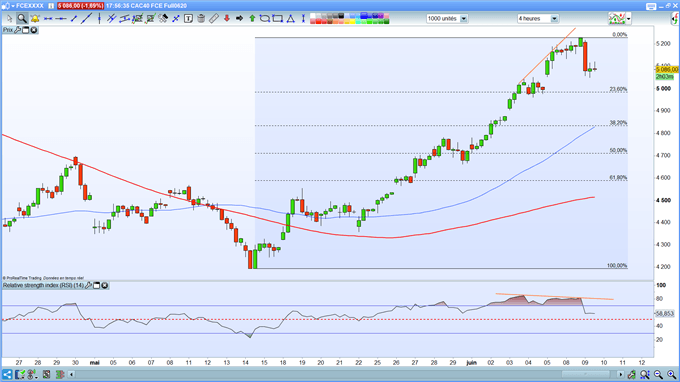Select the arrow cursor tool
Screen dimensions: 680x382
coord(9,19)
